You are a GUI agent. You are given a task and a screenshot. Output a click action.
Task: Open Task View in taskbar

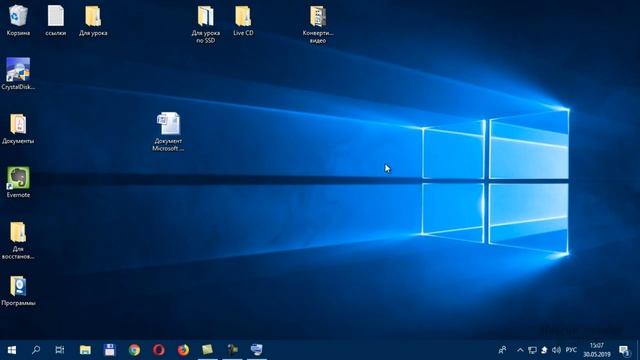(60, 350)
